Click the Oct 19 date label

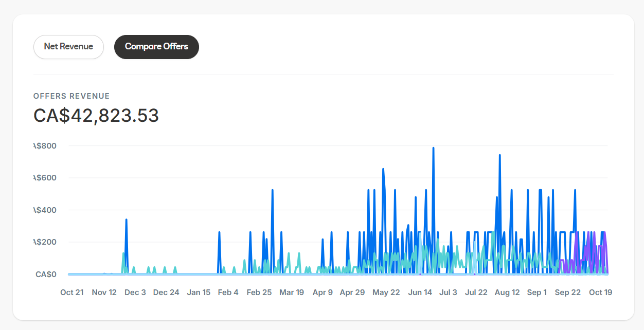(600, 292)
